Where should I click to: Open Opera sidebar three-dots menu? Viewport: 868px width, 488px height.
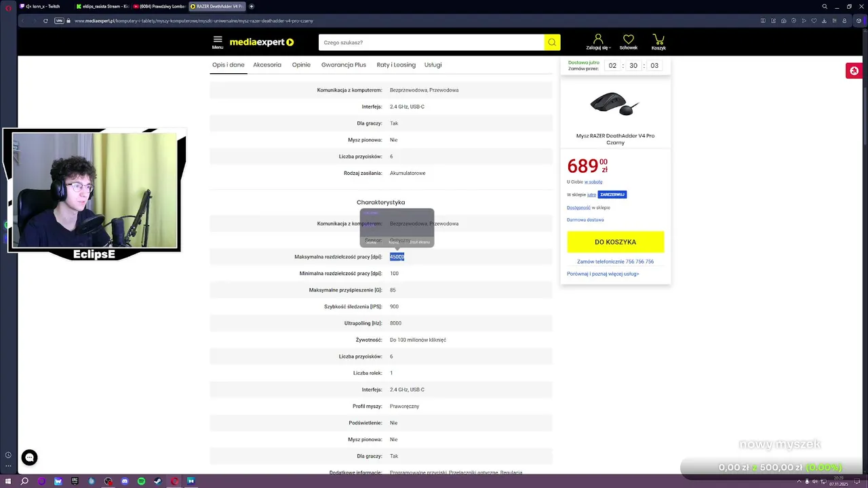[8, 466]
